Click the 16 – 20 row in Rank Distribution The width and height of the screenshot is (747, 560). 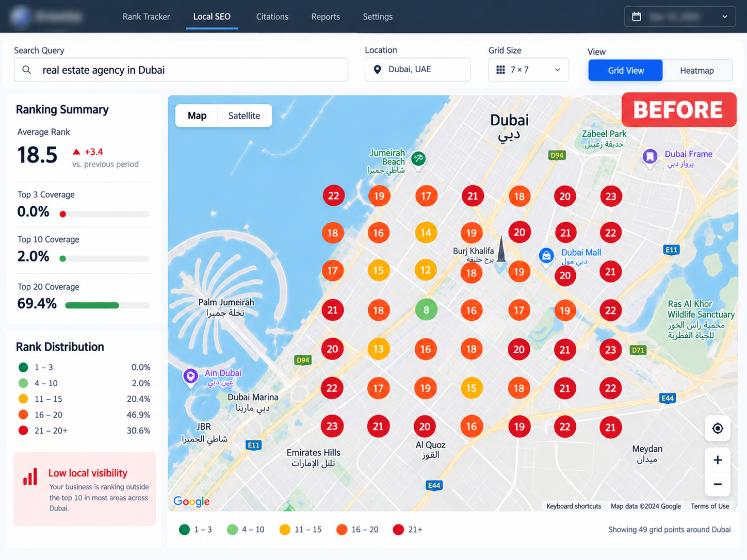click(84, 415)
